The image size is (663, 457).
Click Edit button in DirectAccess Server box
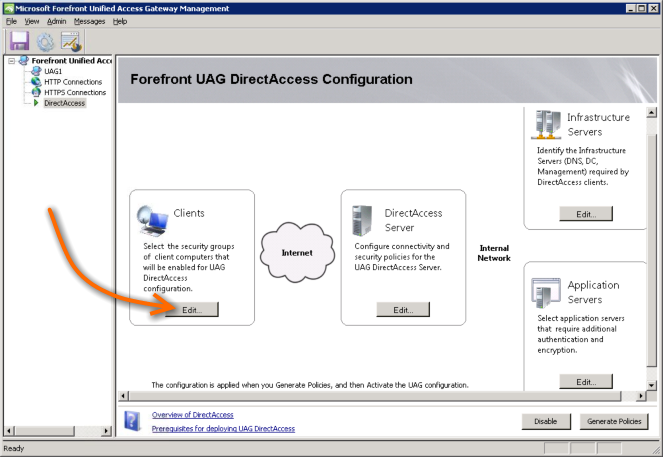pyautogui.click(x=403, y=310)
